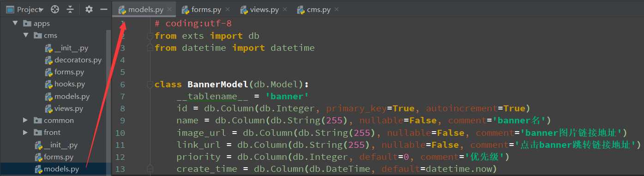
Task: Click the 'link_url = db.Column' code line
Action: pos(409,145)
